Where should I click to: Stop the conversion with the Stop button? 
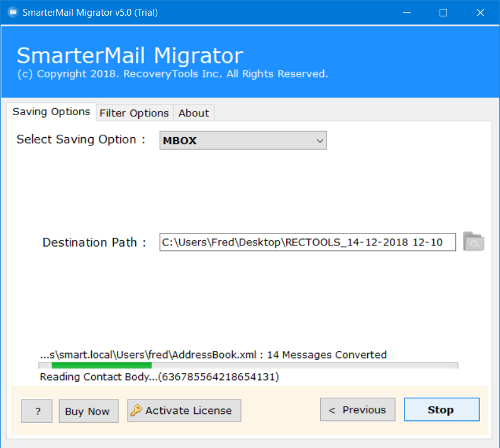pyautogui.click(x=442, y=410)
